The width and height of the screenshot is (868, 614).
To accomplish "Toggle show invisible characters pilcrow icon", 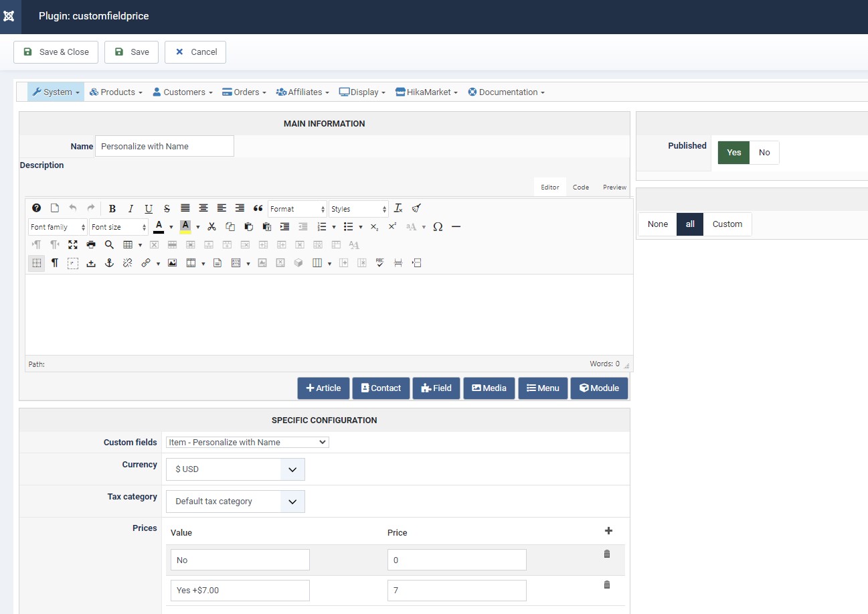I will coord(55,262).
